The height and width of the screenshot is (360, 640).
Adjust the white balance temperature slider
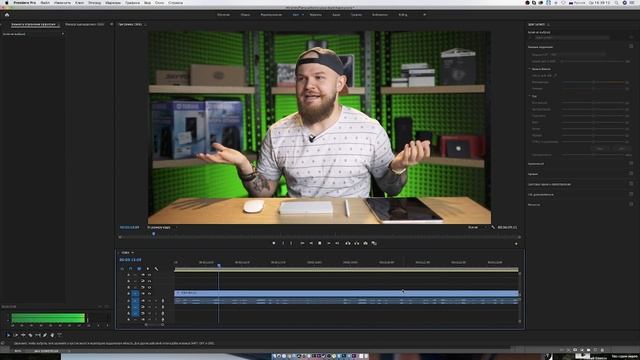(594, 82)
